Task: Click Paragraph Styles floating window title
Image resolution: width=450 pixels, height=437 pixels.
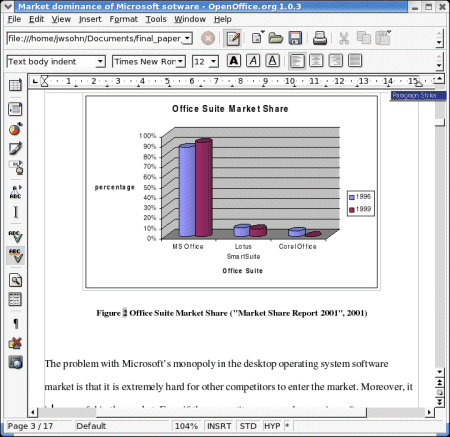Action: 418,96
